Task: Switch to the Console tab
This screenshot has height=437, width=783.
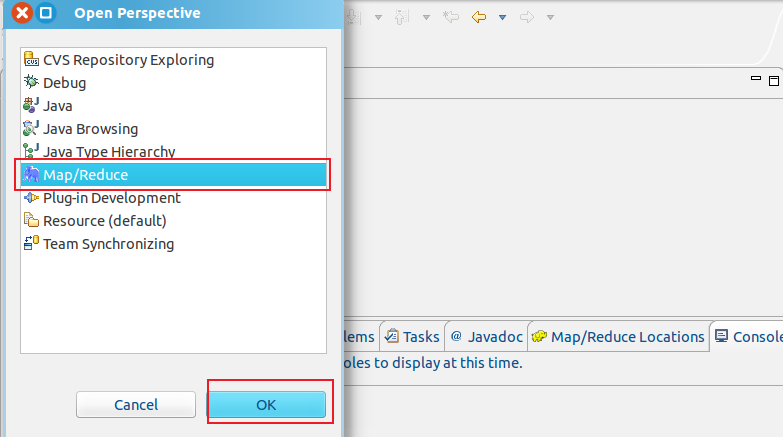Action: (748, 337)
